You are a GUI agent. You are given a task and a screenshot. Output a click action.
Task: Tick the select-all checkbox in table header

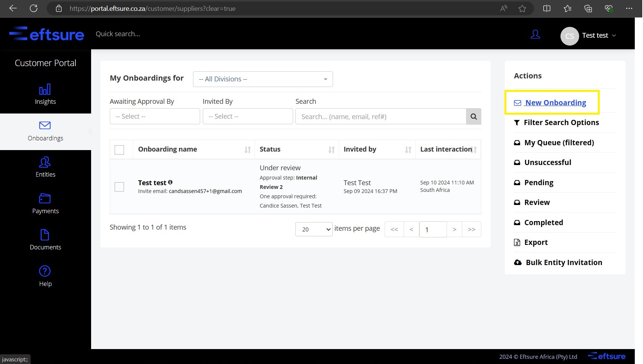pos(119,150)
